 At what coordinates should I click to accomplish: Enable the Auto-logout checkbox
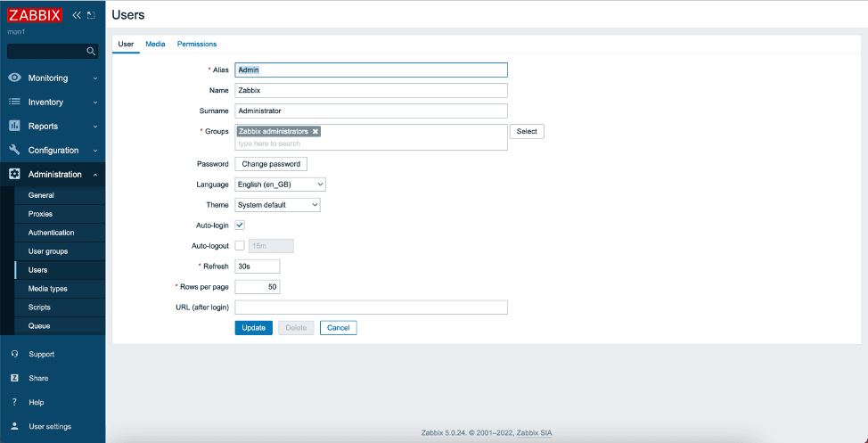click(241, 245)
